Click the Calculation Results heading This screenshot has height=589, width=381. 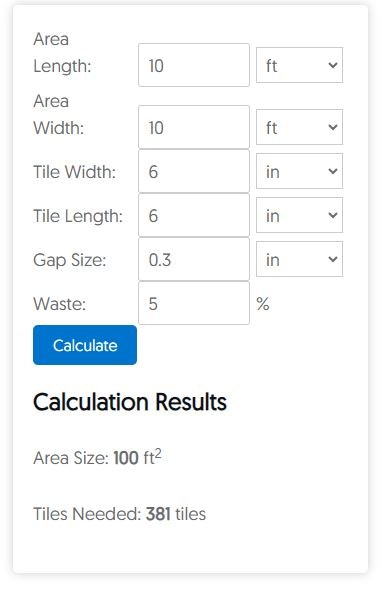(x=130, y=402)
